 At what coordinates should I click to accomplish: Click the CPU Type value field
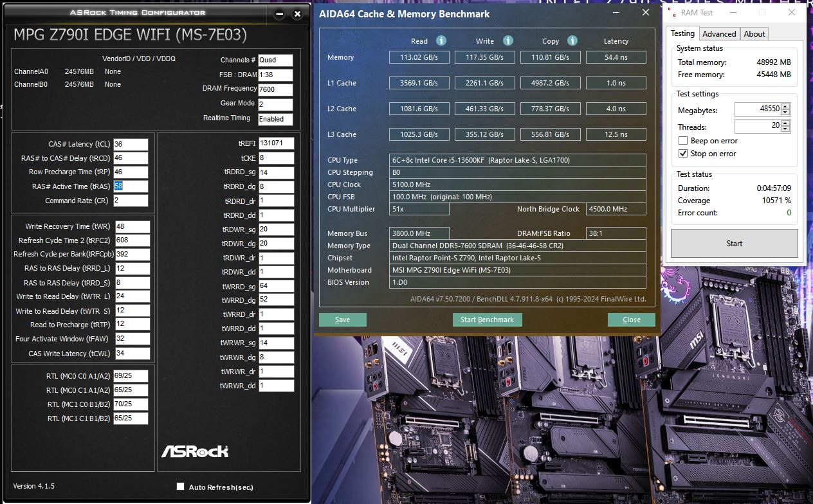click(518, 160)
